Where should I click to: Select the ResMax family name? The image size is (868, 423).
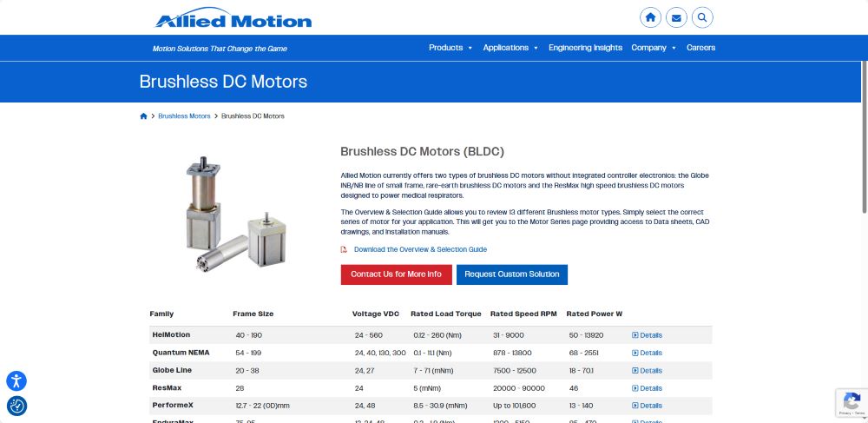167,388
